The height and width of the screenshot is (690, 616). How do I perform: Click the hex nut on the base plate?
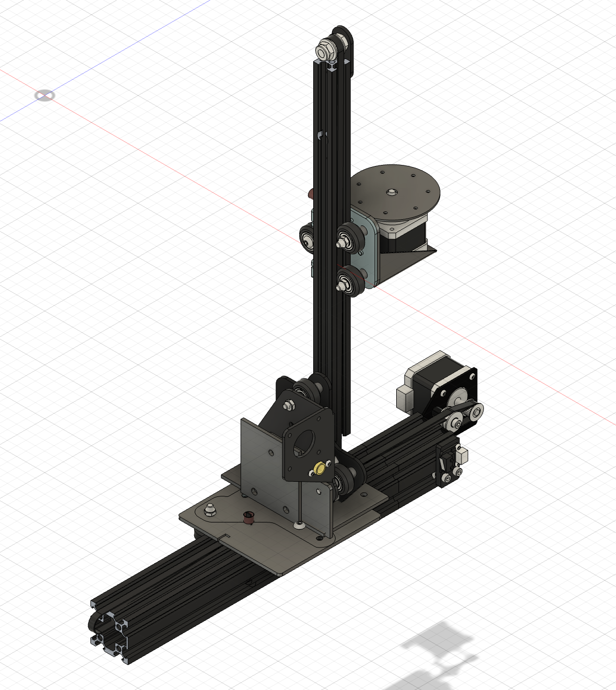click(x=211, y=509)
